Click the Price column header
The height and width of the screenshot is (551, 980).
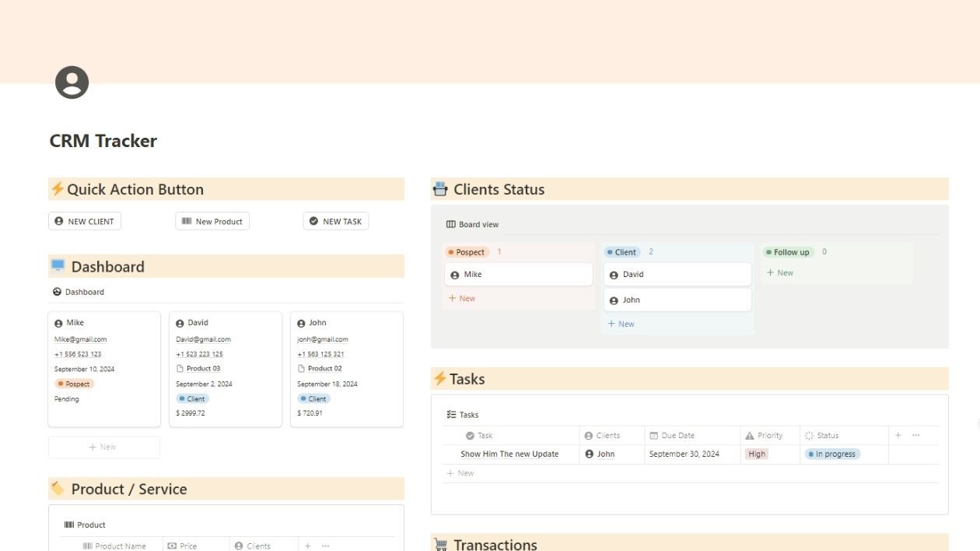pos(183,546)
